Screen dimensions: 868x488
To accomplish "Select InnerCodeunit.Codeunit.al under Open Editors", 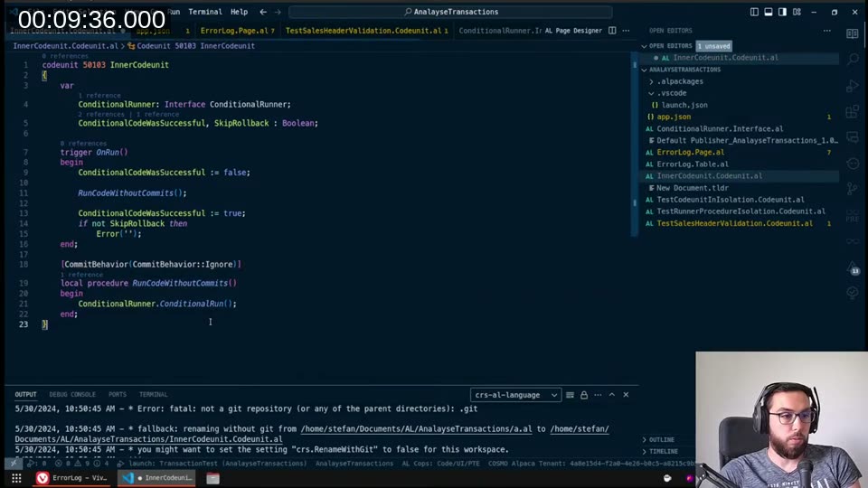I will pyautogui.click(x=725, y=58).
